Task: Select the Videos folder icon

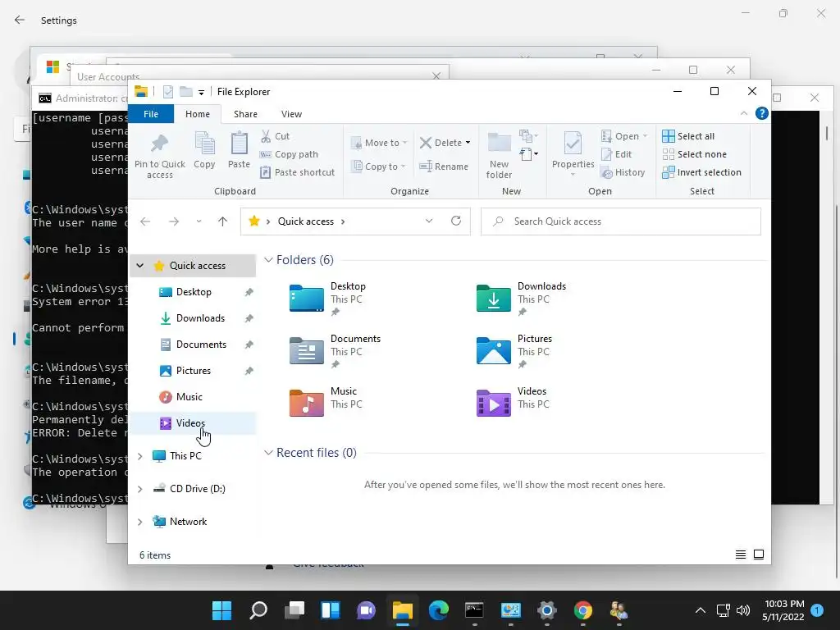Action: pyautogui.click(x=493, y=403)
